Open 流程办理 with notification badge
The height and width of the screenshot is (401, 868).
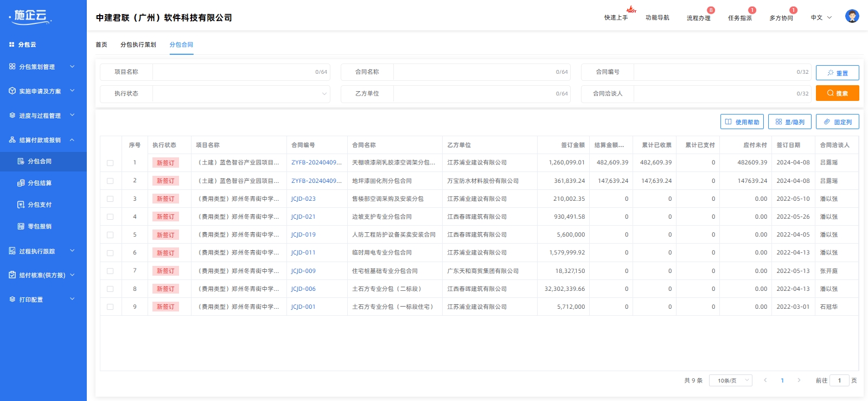coord(698,18)
